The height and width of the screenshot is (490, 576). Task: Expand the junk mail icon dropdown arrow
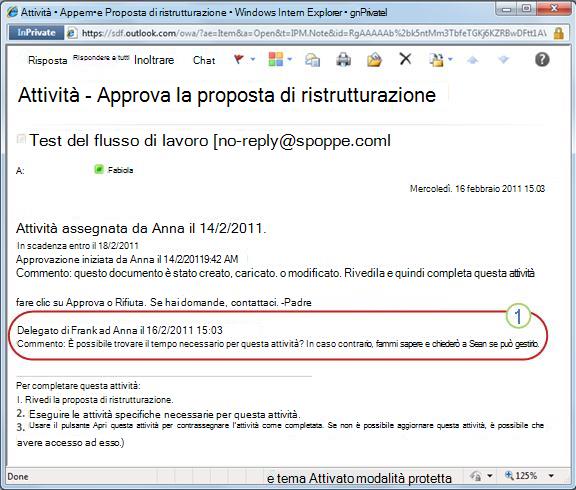[x=450, y=59]
